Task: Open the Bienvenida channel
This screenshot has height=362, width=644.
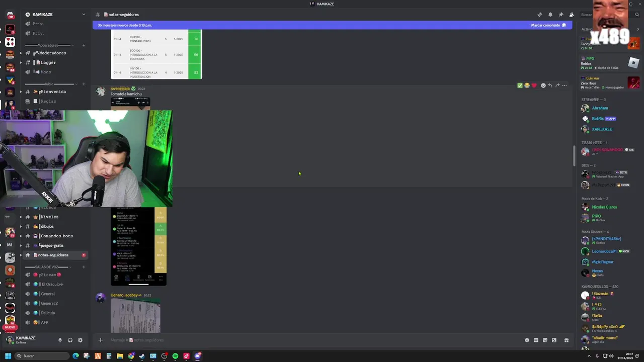Action: click(x=55, y=92)
